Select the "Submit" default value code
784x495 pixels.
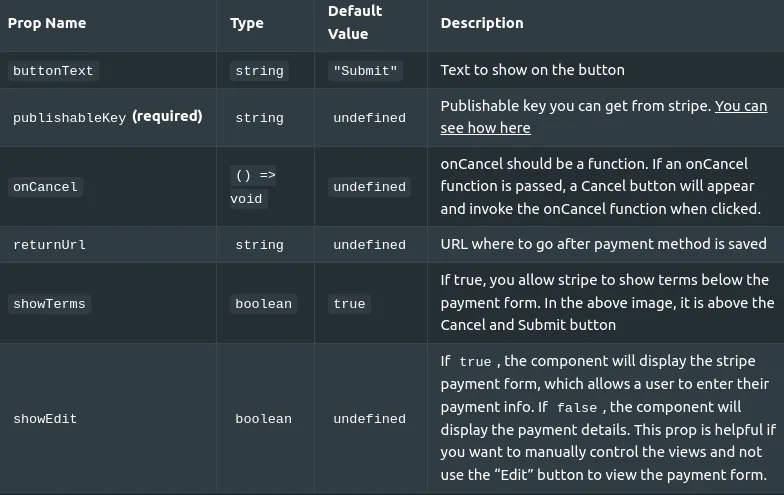pyautogui.click(x=366, y=70)
